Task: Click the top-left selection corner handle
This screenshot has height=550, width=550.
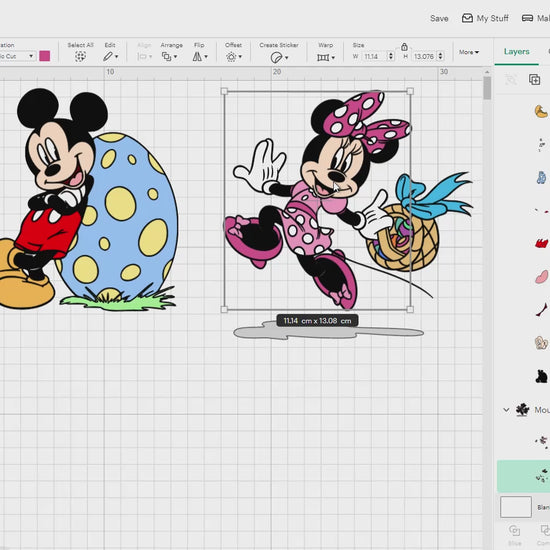Action: 224,92
